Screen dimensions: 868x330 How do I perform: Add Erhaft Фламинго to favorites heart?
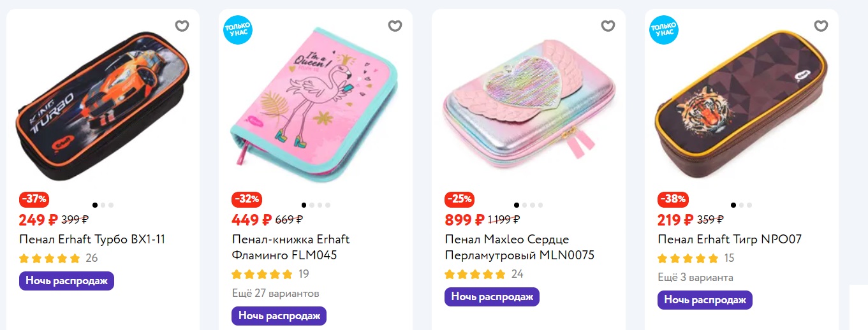(395, 26)
